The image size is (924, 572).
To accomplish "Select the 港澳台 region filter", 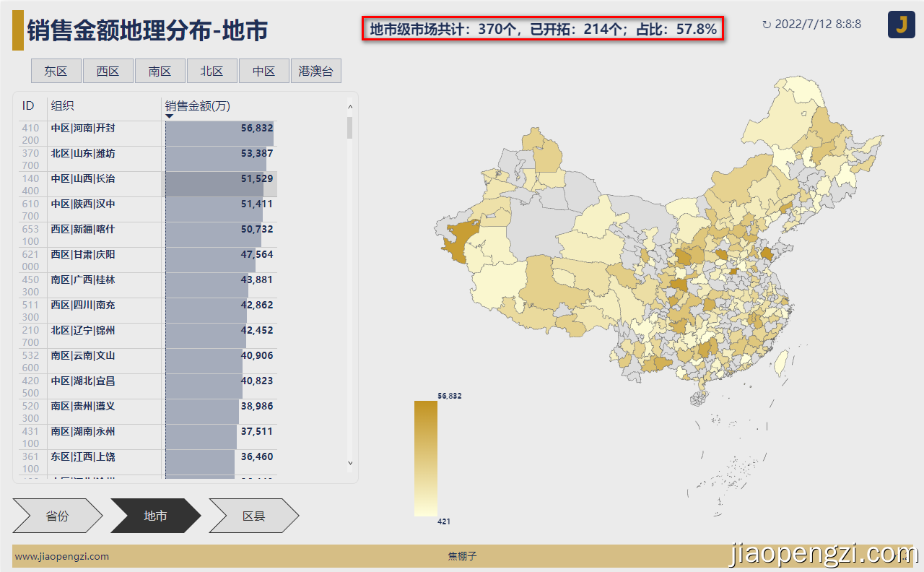I will pyautogui.click(x=315, y=71).
